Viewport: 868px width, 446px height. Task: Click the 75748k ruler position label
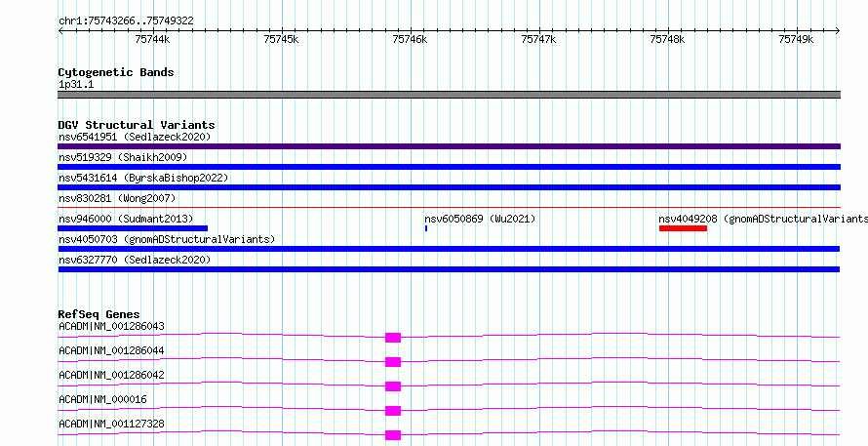pyautogui.click(x=667, y=39)
